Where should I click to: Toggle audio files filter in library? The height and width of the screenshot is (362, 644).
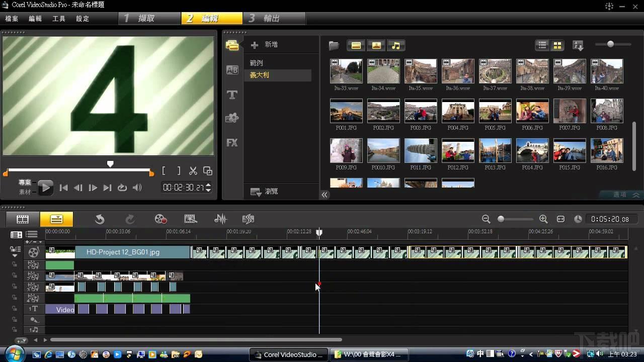coord(396,46)
